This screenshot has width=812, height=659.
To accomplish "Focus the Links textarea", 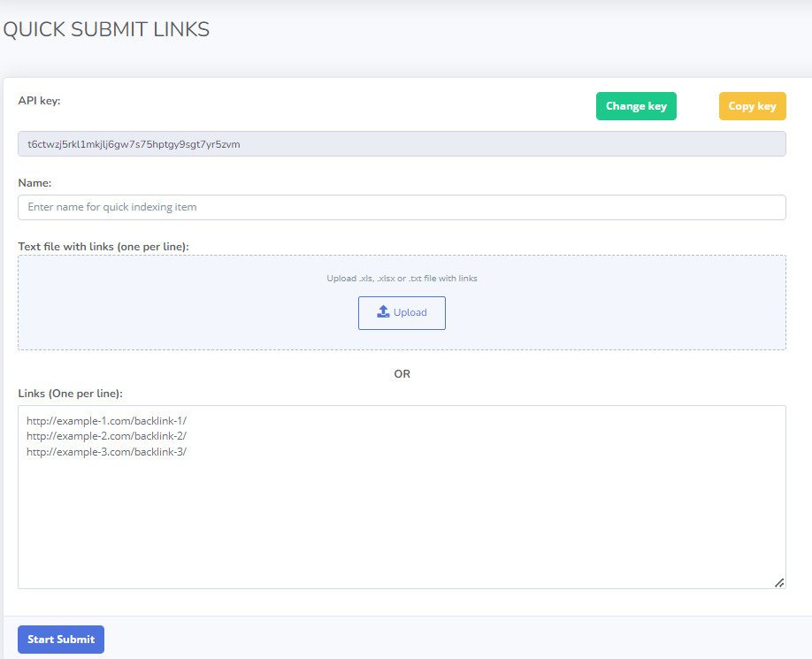I will 402,522.
